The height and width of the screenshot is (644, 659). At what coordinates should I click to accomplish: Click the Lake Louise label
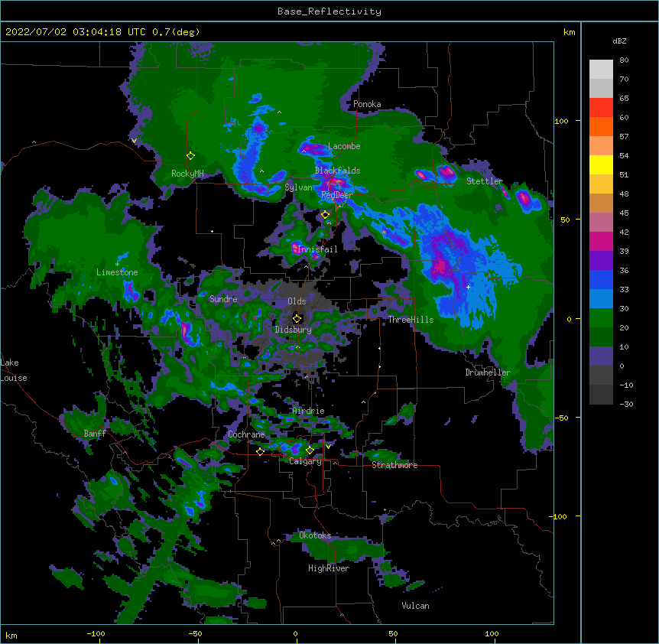tap(14, 370)
